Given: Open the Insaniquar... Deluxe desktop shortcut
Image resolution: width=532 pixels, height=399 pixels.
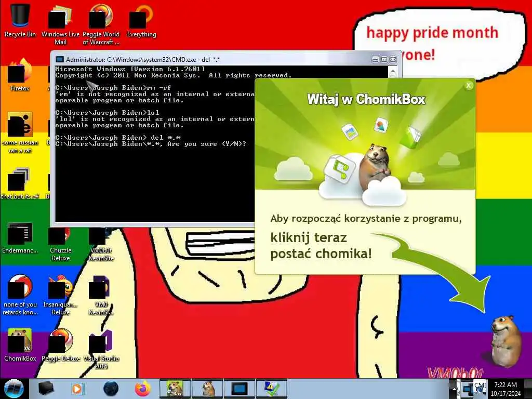Looking at the screenshot, I should pos(60,295).
